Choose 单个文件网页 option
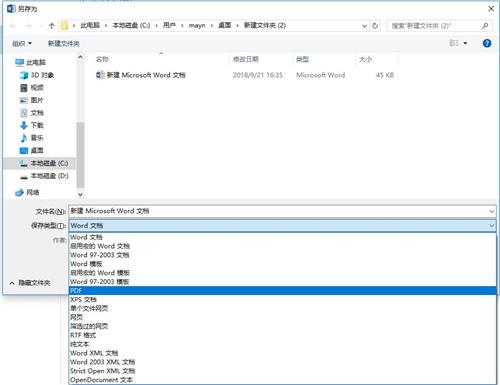500x385 pixels. click(x=282, y=308)
